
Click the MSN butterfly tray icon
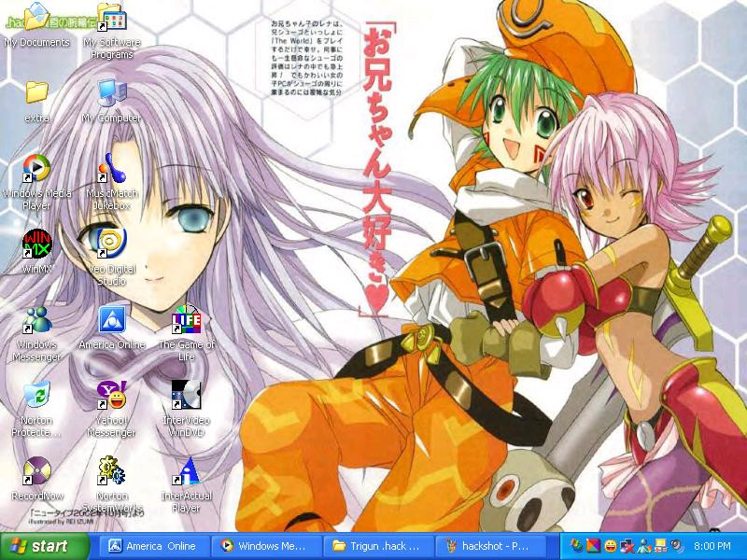click(577, 546)
